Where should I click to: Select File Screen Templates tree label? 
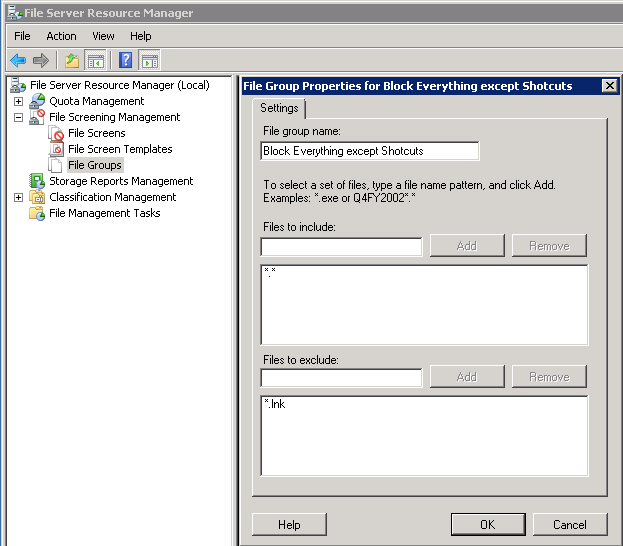tap(120, 149)
